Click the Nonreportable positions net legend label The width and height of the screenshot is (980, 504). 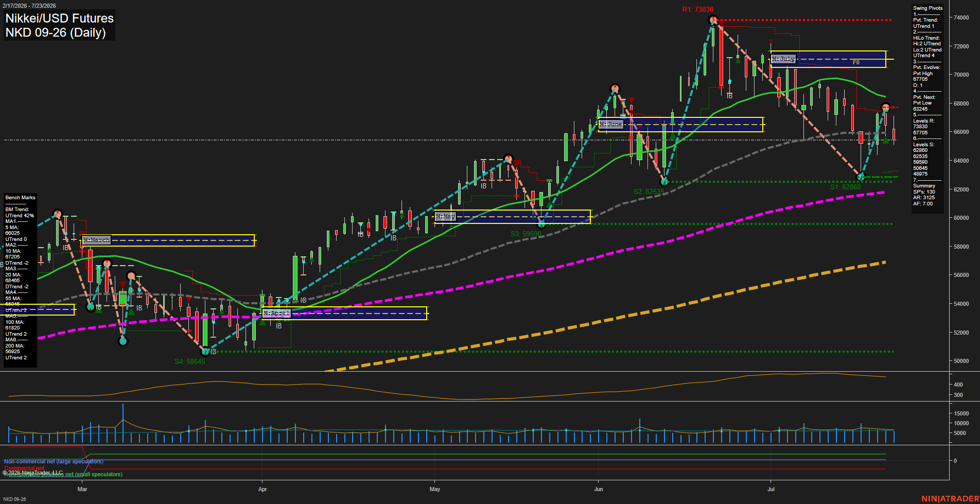[63, 475]
